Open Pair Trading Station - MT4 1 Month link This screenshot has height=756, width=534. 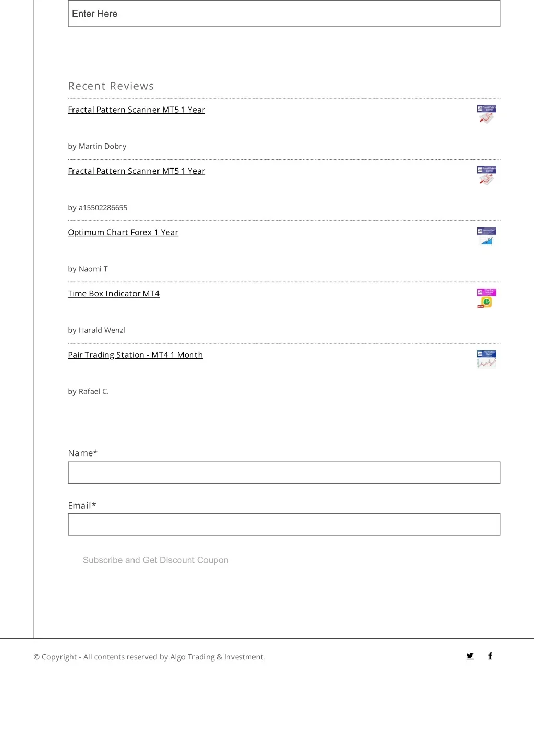pos(136,355)
